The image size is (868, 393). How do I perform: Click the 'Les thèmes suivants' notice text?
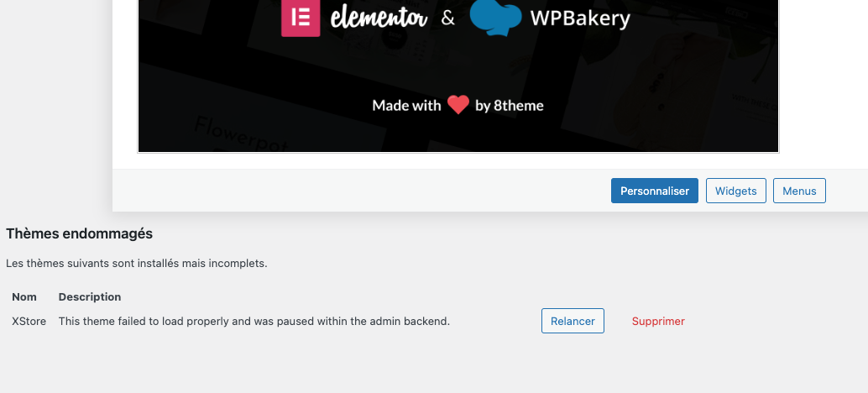[x=136, y=263]
